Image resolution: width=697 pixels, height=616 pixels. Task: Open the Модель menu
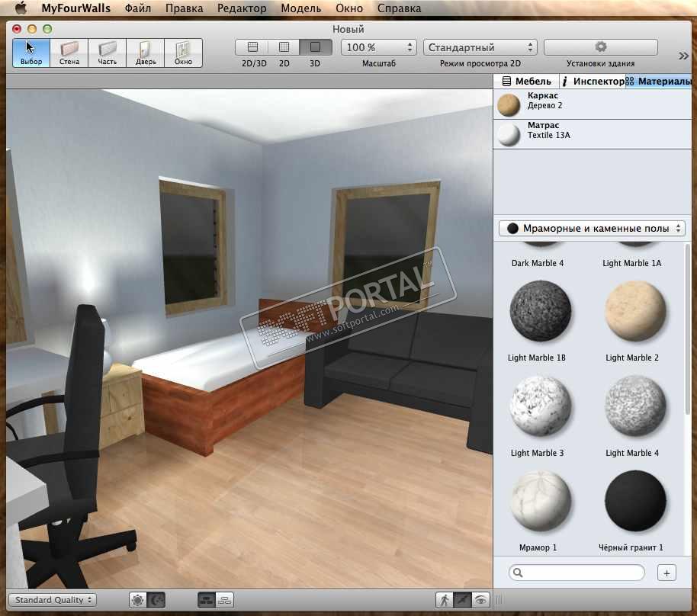click(301, 8)
